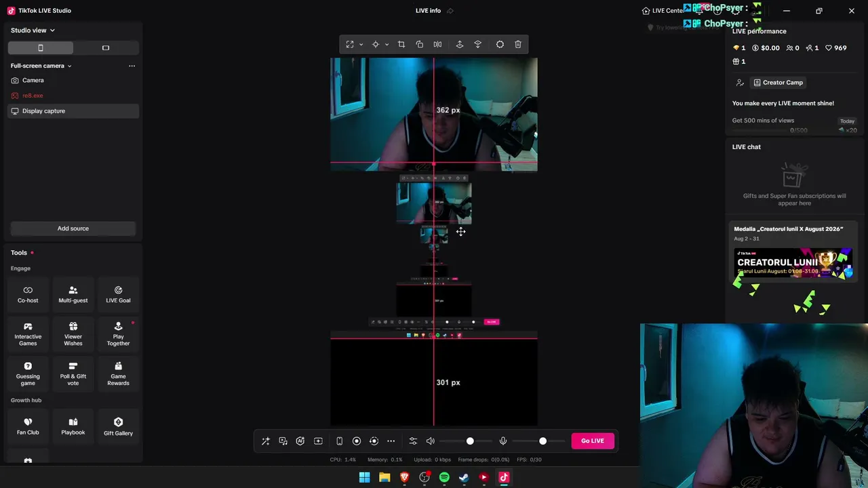The height and width of the screenshot is (488, 868).
Task: Open more options ellipsis in bottom bar
Action: coord(391,441)
